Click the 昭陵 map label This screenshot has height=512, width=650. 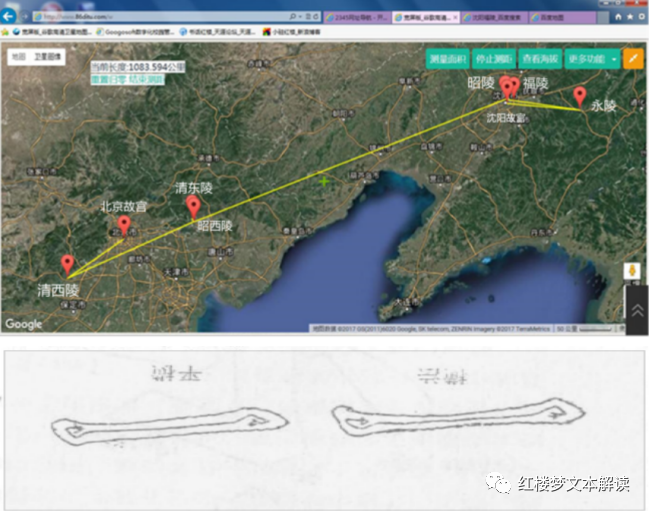481,83
